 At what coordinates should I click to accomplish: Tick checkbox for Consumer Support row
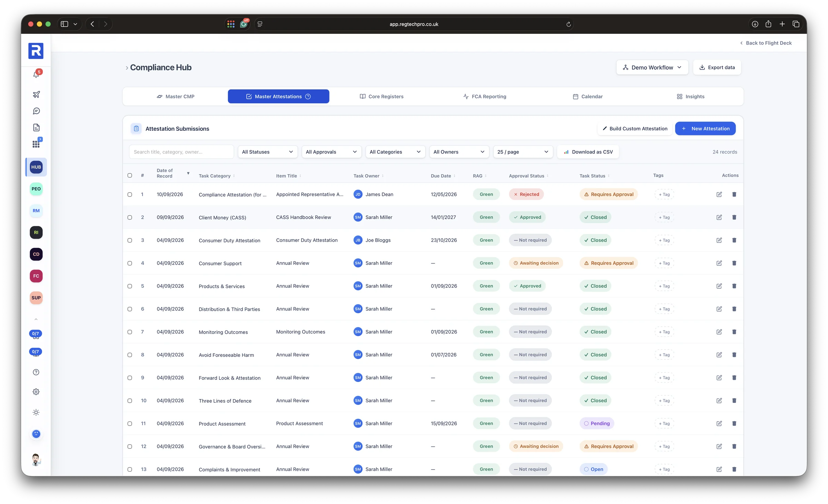(130, 263)
